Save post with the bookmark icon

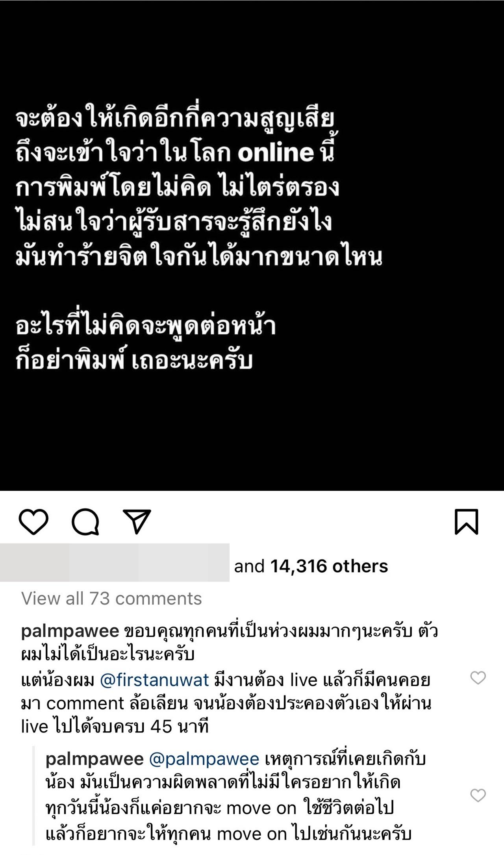click(x=466, y=522)
